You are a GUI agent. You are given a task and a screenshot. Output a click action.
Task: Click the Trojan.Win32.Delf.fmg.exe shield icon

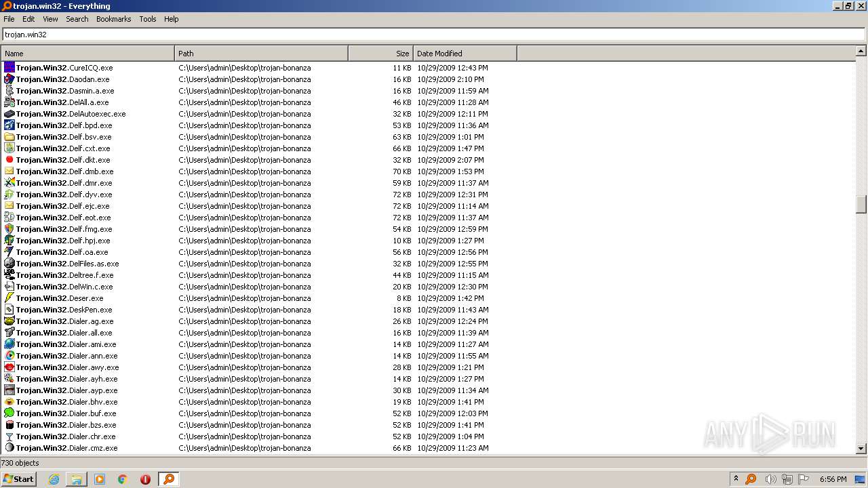9,229
